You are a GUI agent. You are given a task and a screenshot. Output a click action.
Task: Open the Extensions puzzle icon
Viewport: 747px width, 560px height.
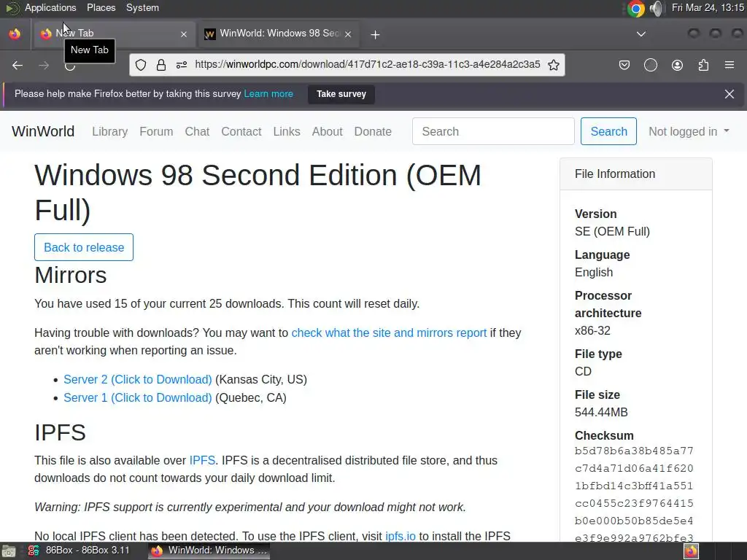coord(703,65)
